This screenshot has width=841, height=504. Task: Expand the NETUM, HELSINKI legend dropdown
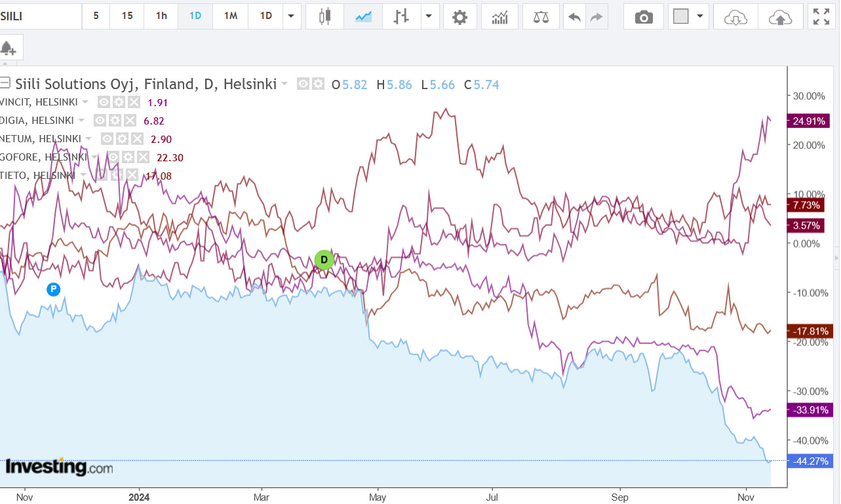click(88, 138)
